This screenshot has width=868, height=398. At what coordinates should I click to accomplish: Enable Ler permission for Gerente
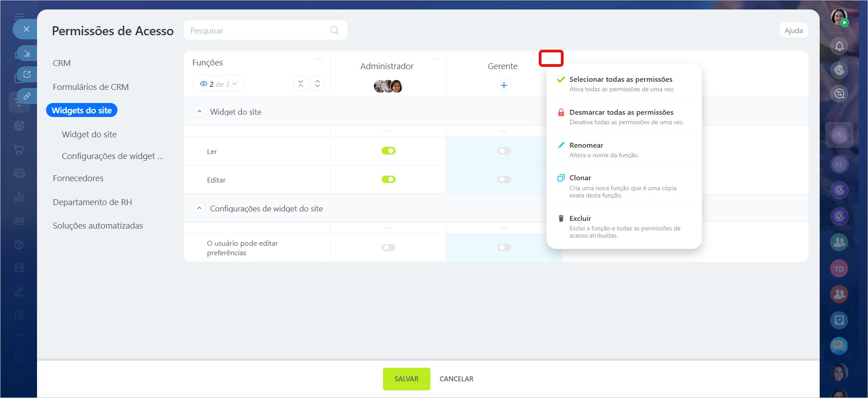[x=504, y=151]
